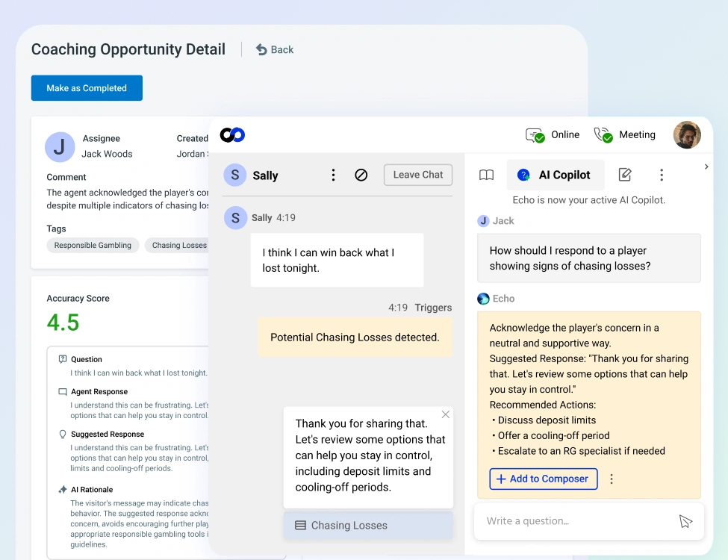This screenshot has height=560, width=728.
Task: Collapse the side panel with chevron arrow
Action: (x=706, y=167)
